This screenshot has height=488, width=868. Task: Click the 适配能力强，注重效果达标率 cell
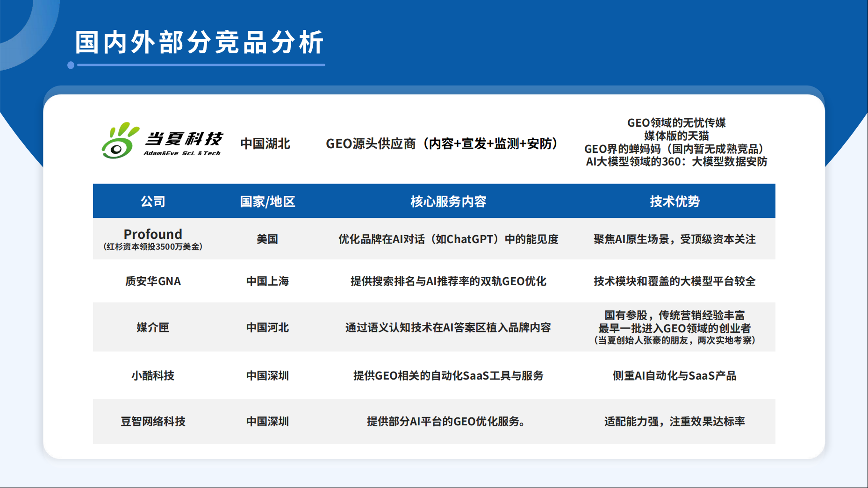click(x=674, y=421)
